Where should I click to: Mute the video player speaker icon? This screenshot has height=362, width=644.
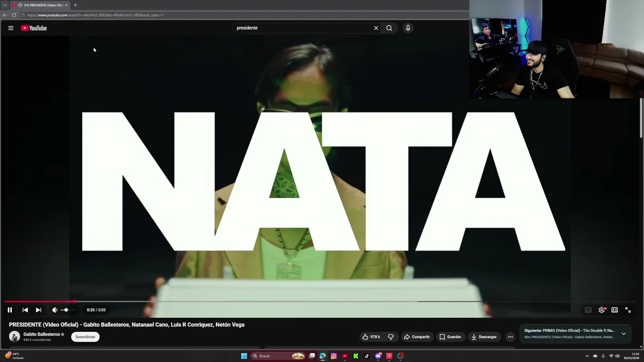[x=54, y=310]
